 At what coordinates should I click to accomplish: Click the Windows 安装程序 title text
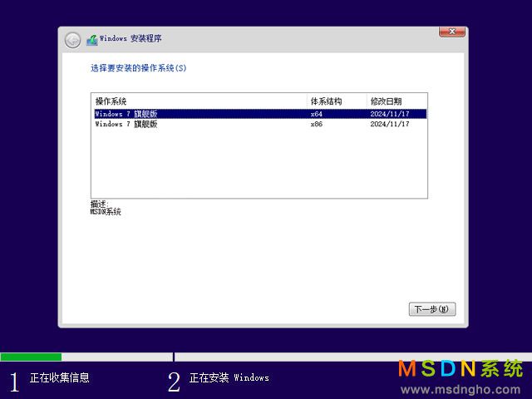tap(131, 39)
